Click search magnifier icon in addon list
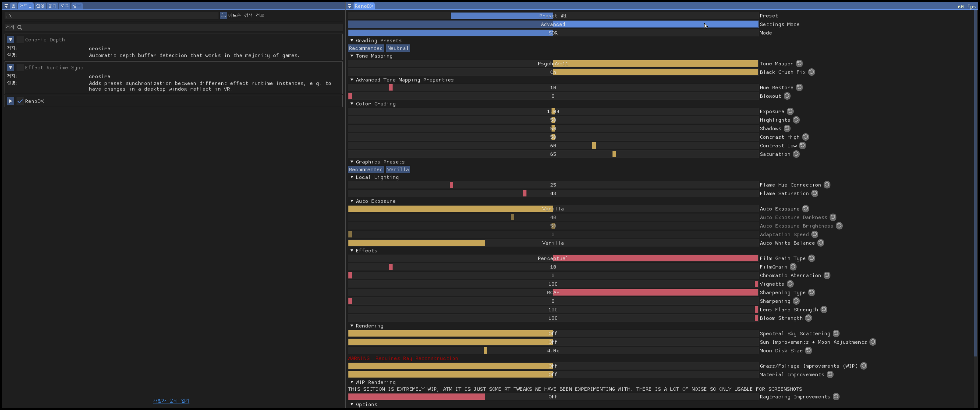 click(x=20, y=27)
